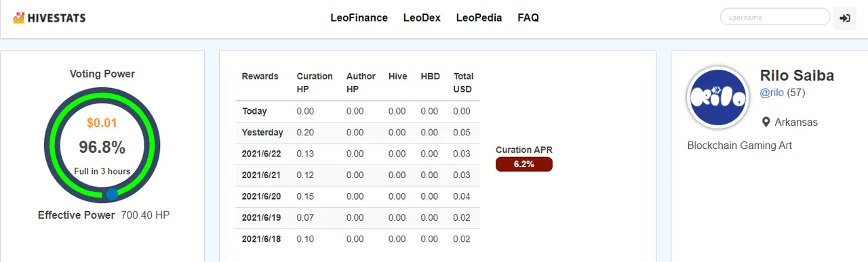Click the $0.01 vote value text
Screen dimensions: 868x262
point(102,123)
